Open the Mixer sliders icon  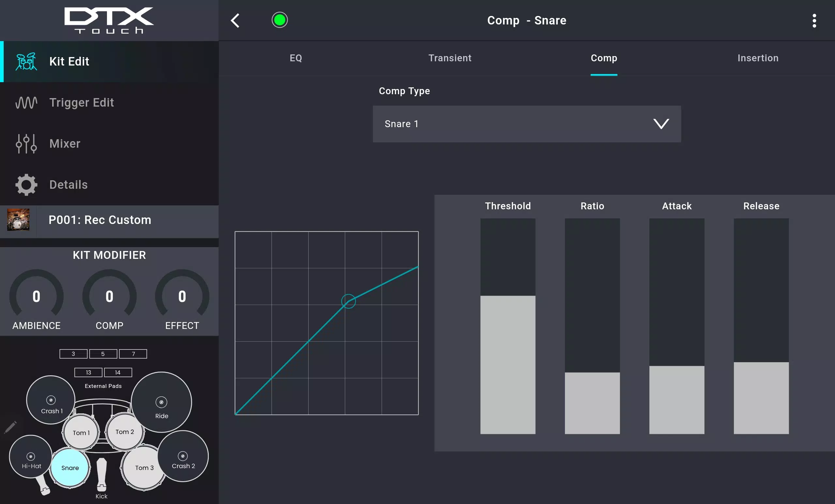pos(26,144)
